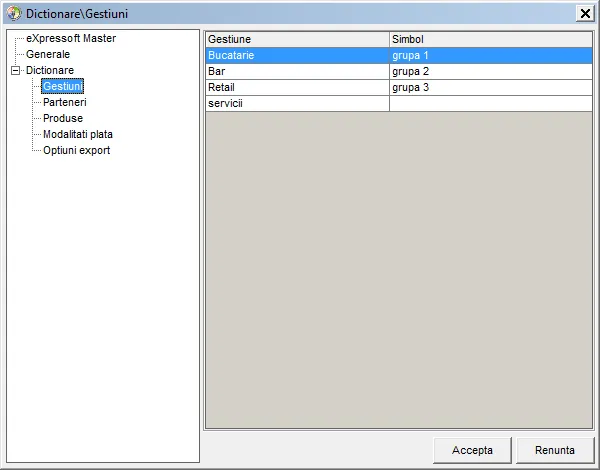Open the Generale tree item
This screenshot has height=470, width=600.
(48, 54)
